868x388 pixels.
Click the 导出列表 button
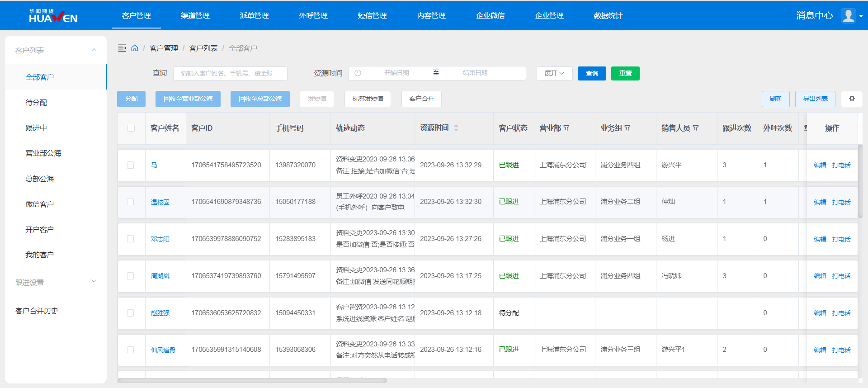click(x=815, y=99)
